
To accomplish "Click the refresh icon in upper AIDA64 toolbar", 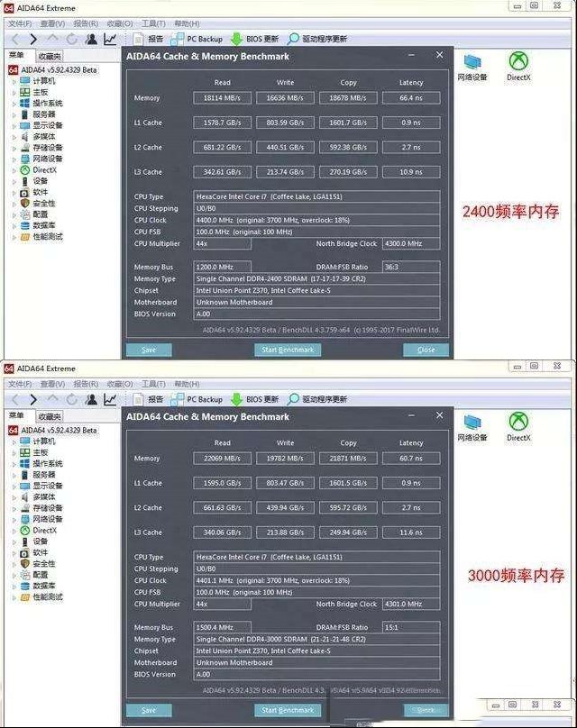I will pyautogui.click(x=71, y=39).
